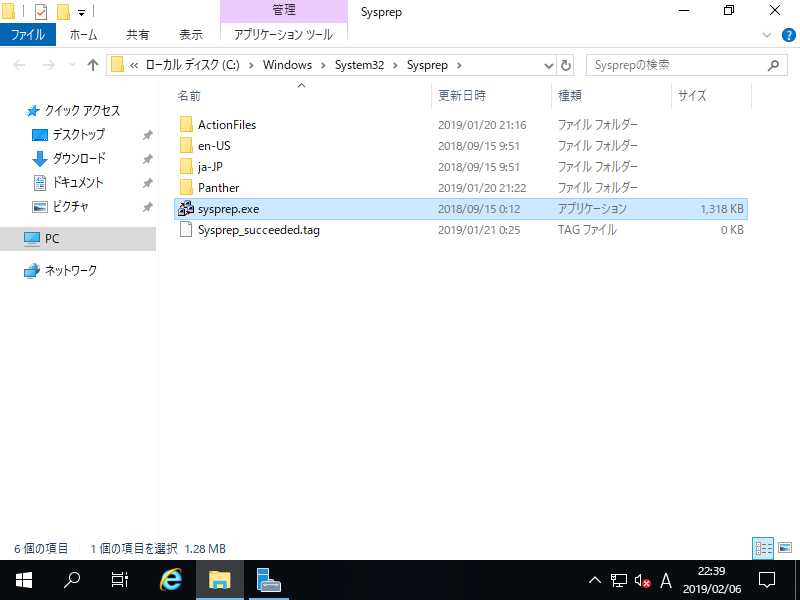800x600 pixels.
Task: Expand the chevron after Windows breadcrumb
Action: coord(323,65)
